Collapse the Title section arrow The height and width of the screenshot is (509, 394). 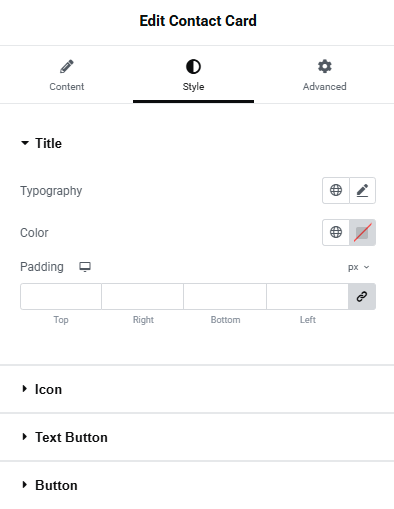25,143
